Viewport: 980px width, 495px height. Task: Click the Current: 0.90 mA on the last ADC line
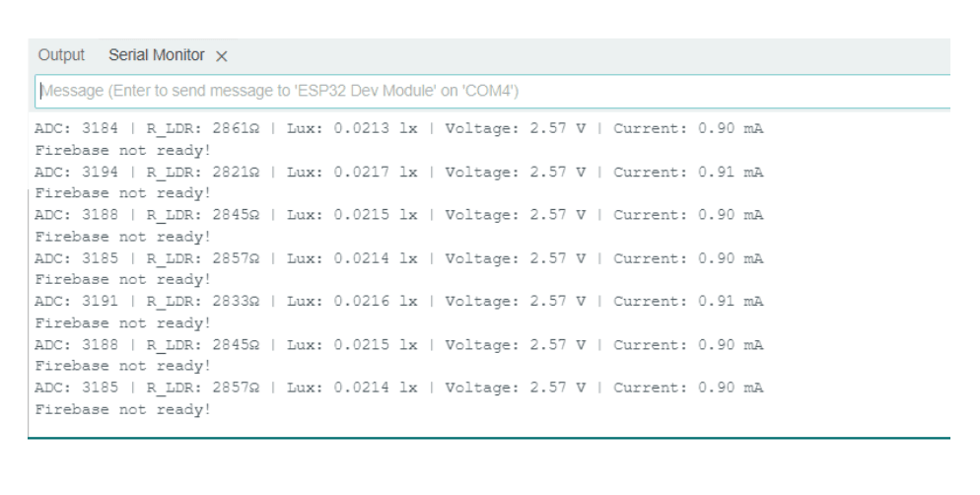(x=688, y=388)
